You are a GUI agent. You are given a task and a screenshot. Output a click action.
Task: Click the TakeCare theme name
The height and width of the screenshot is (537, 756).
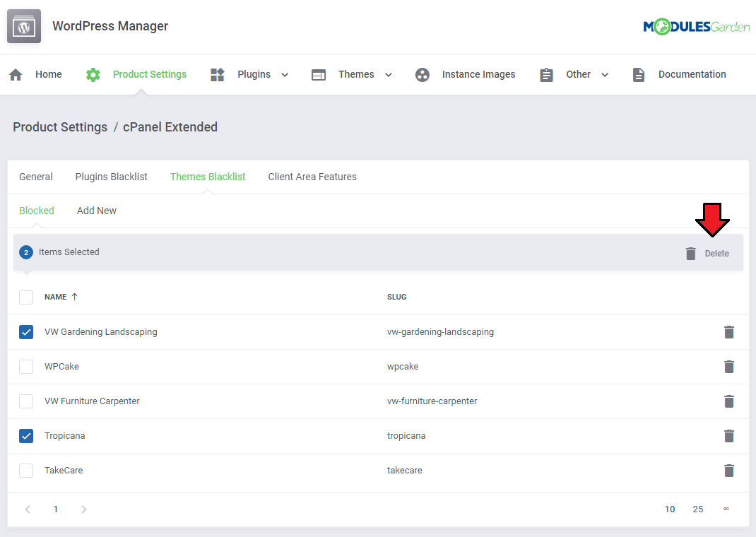pos(64,471)
